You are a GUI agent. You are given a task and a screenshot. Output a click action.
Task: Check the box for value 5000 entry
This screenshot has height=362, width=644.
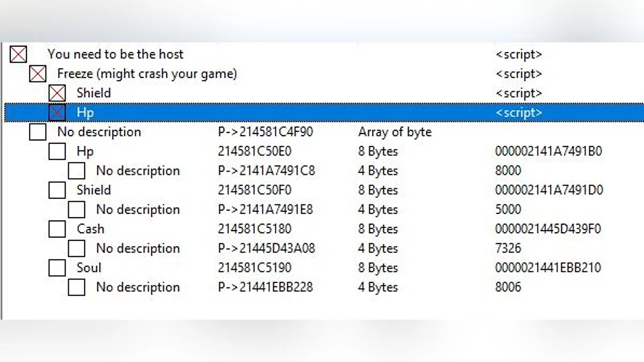tap(76, 209)
